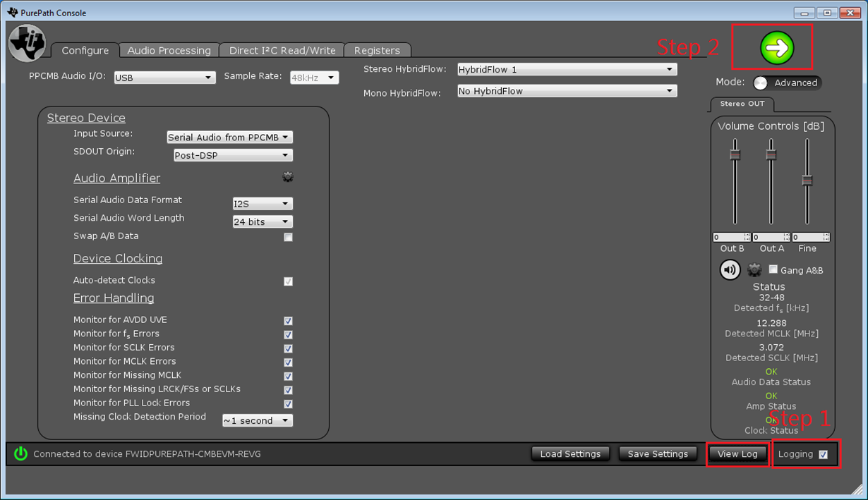868x500 pixels.
Task: Open Audio Amplifier gear settings
Action: point(288,176)
